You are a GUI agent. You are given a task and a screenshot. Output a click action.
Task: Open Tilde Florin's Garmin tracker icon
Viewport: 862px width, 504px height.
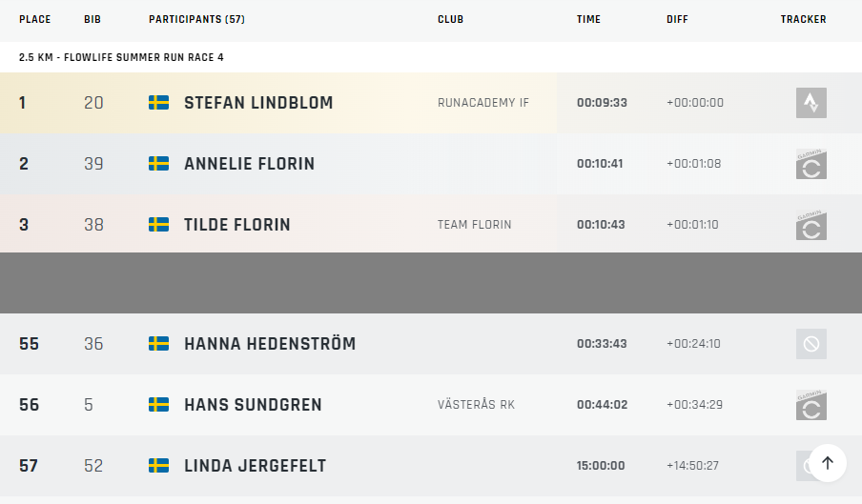[x=811, y=225]
